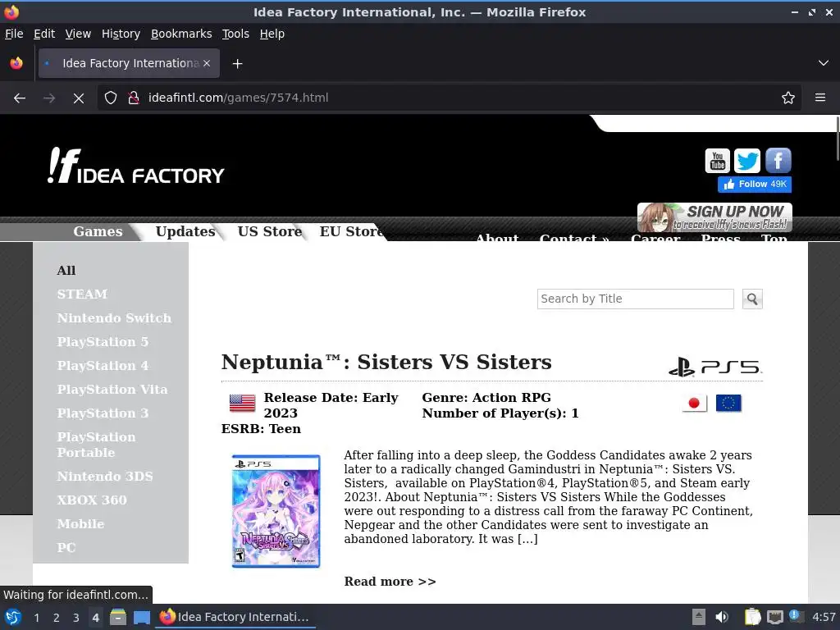840x630 pixels.
Task: Open the Games navigation tab
Action: point(98,231)
